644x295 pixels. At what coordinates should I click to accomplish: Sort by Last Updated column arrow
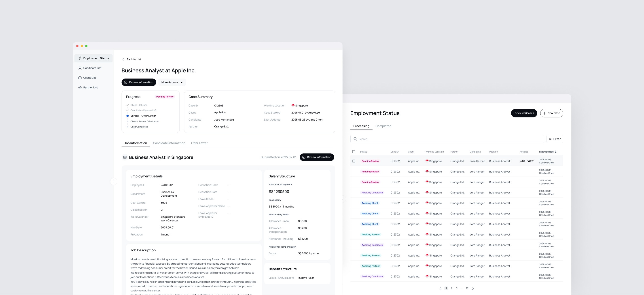(555, 152)
